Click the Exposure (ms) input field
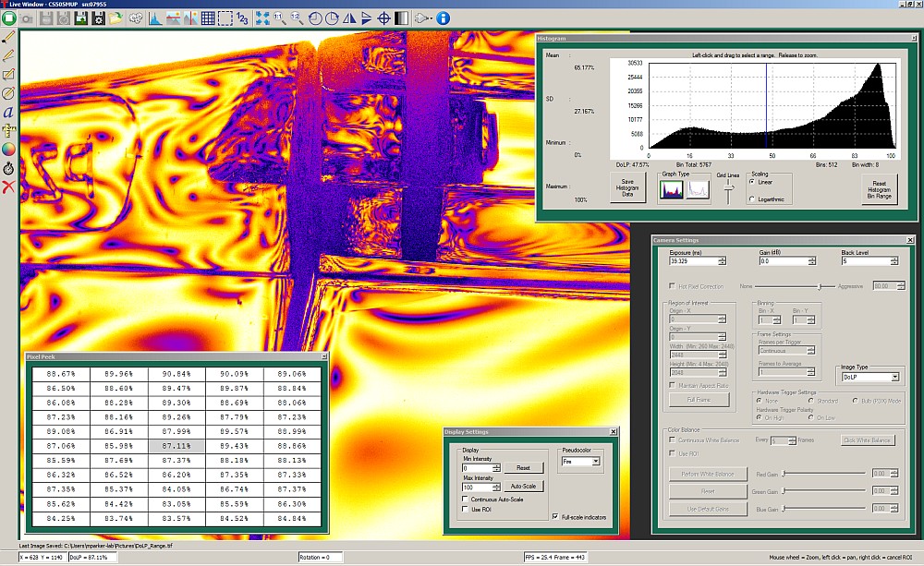Screen dimensions: 924x566 point(692,261)
